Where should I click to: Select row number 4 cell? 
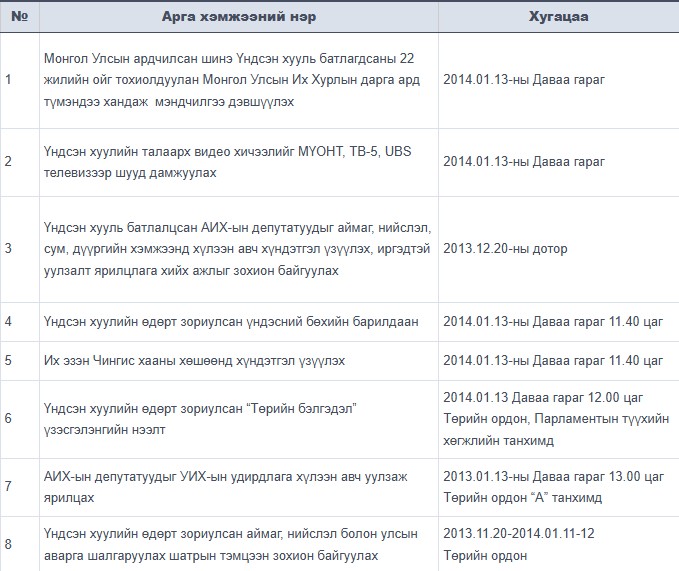pos(19,322)
